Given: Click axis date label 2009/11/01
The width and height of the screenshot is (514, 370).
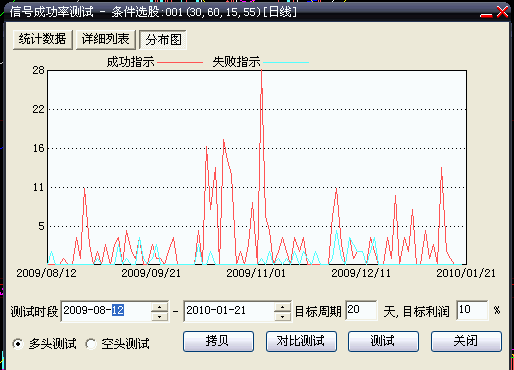Looking at the screenshot, I should click(256, 273).
